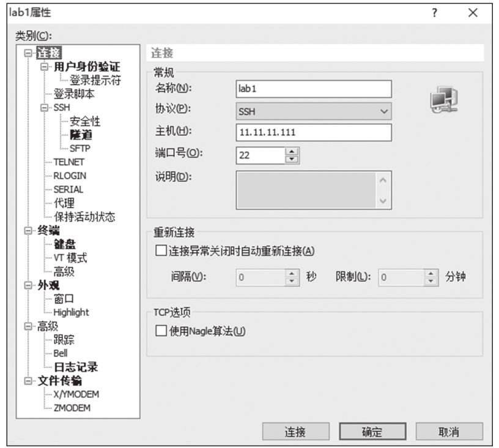Click the 连接 button
This screenshot has width=499, height=448.
295,431
